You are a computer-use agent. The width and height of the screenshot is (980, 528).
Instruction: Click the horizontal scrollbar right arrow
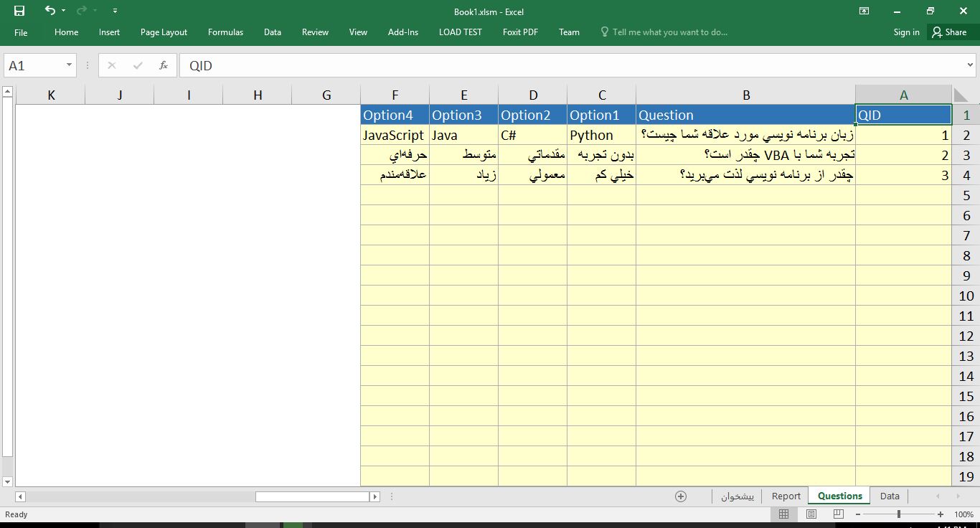374,496
